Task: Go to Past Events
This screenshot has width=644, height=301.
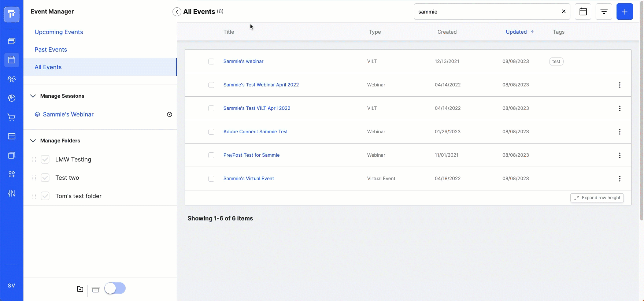Action: coord(51,49)
